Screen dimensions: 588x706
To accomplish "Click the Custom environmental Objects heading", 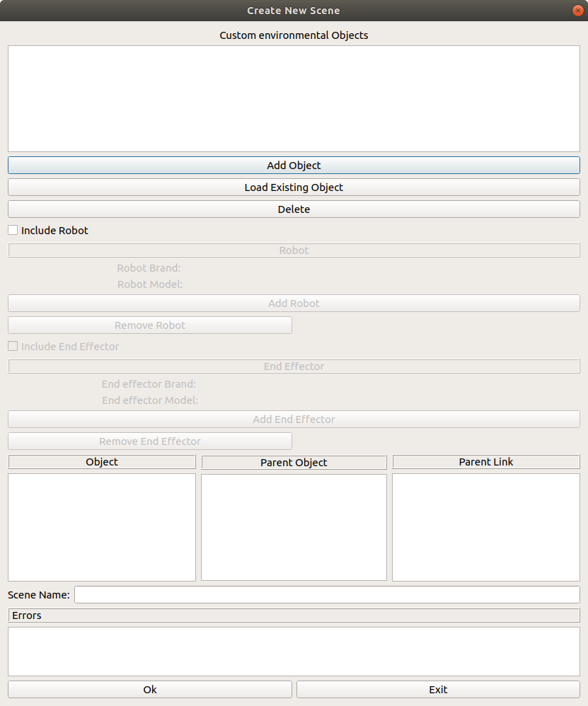I will tap(294, 35).
